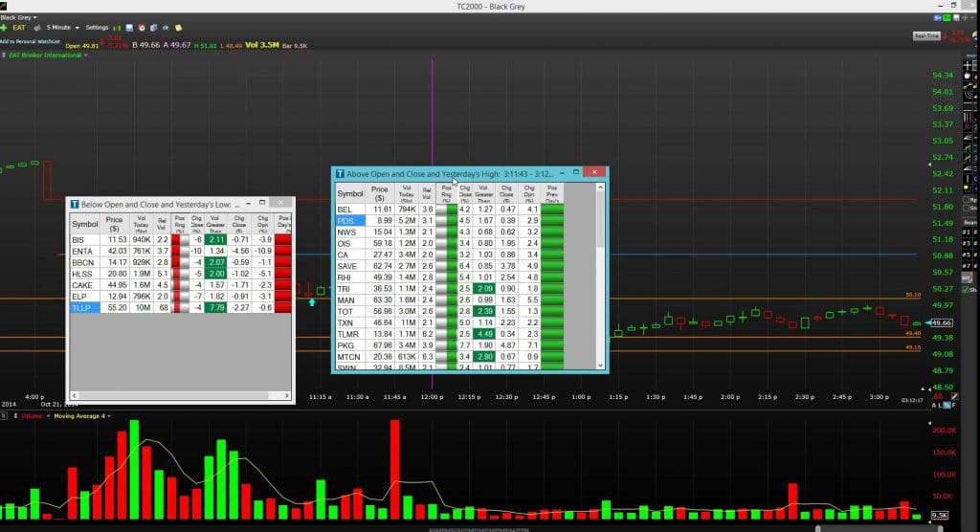The width and height of the screenshot is (980, 532).
Task: Click the pencil edit icon near price scale bottom
Action: click(954, 396)
